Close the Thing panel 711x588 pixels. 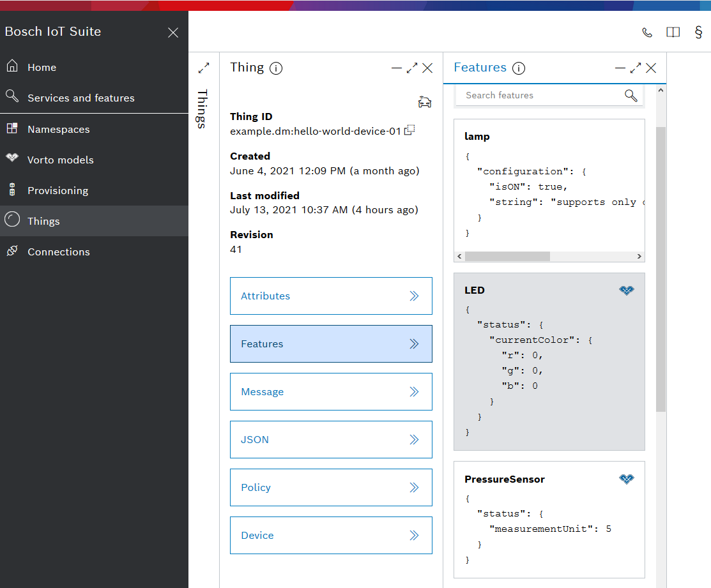point(427,68)
